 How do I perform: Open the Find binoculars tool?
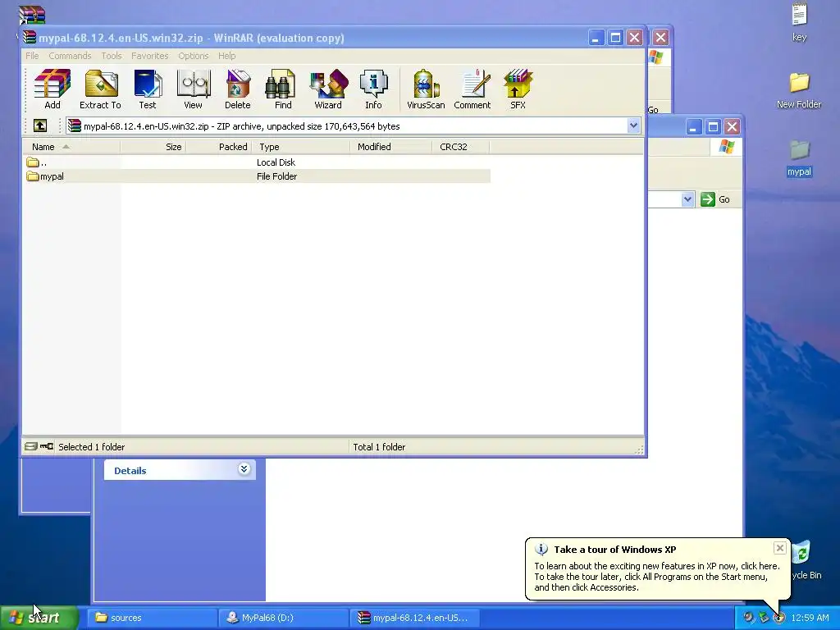pyautogui.click(x=283, y=89)
